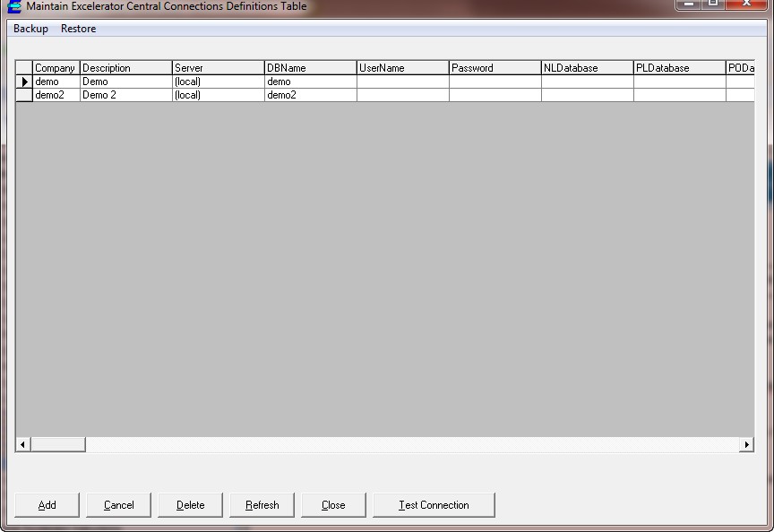Select the row selector of the demo2 row

24,95
